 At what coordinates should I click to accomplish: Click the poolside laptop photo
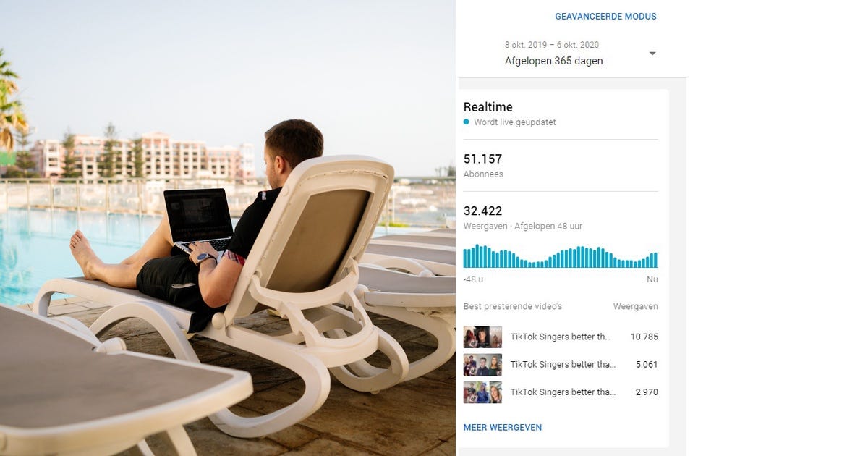228,228
